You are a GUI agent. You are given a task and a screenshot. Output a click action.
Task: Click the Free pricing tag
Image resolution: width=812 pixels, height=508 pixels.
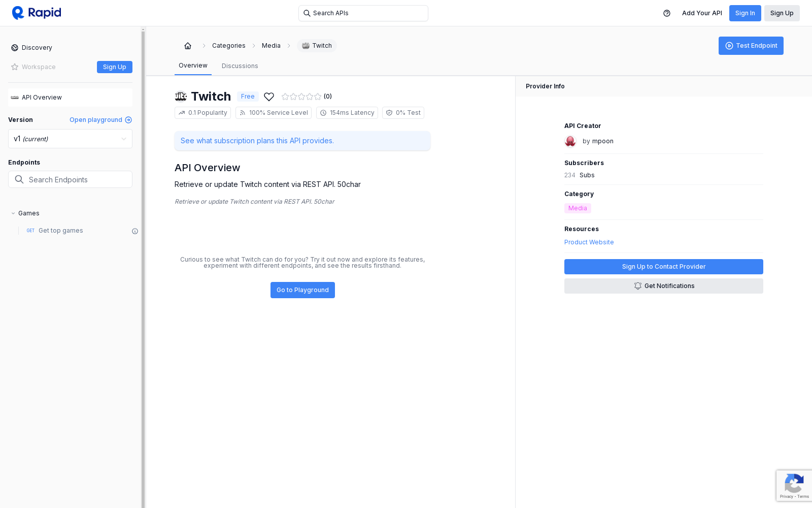tap(248, 97)
